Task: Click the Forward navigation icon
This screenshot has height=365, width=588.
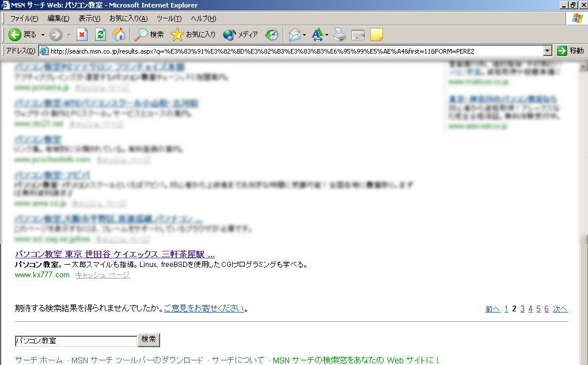Action: tap(56, 35)
